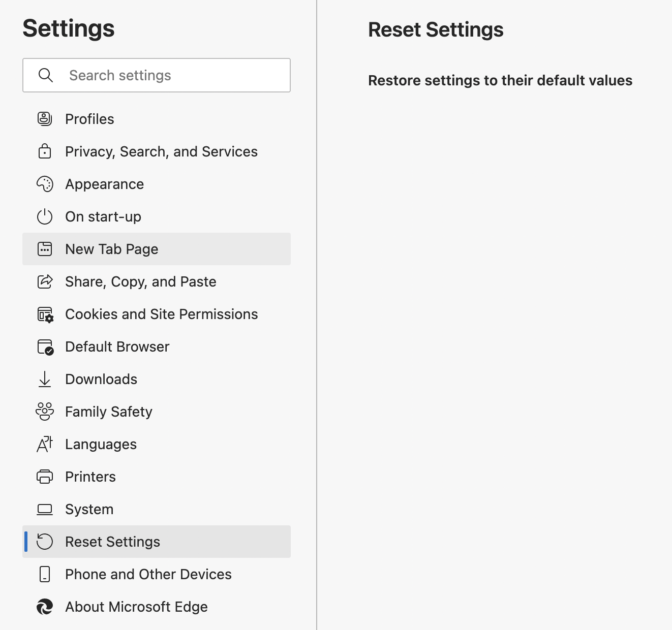Click the Cookies and Site Permissions icon
Viewport: 672px width, 630px height.
45,314
